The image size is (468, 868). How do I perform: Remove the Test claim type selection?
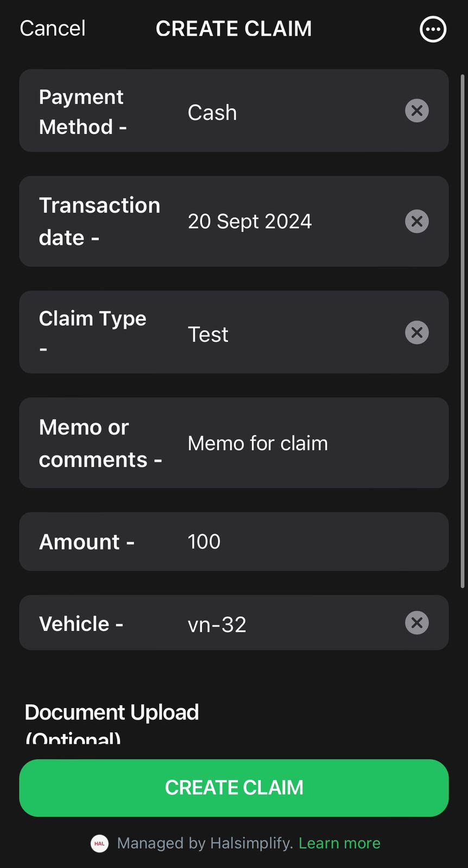pyautogui.click(x=417, y=333)
